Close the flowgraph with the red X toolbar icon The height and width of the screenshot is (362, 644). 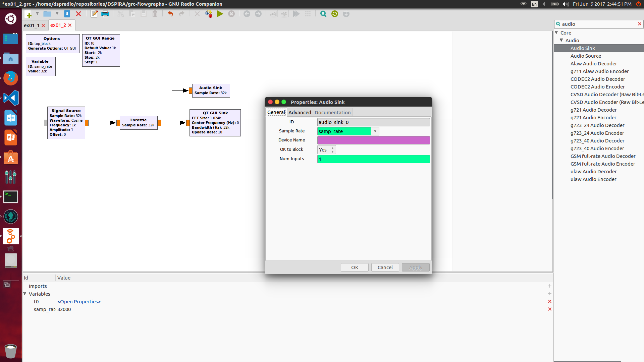click(78, 14)
